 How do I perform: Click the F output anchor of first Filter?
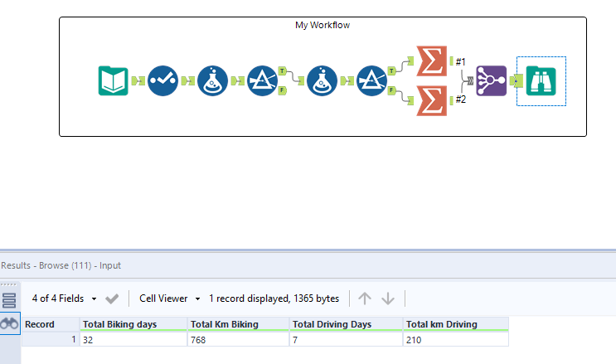[282, 90]
